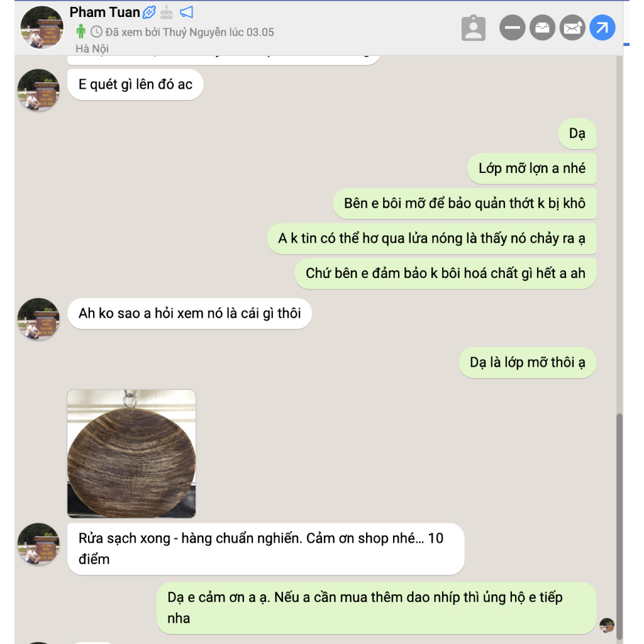This screenshot has width=644, height=644.
Task: Open the wooden cutting board photo
Action: pos(131,454)
